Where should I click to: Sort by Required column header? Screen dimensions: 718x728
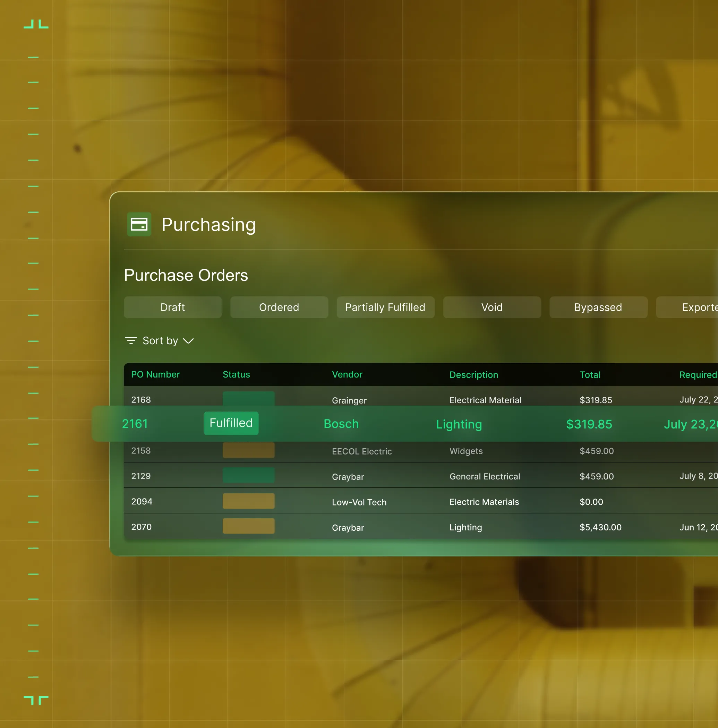click(x=698, y=374)
